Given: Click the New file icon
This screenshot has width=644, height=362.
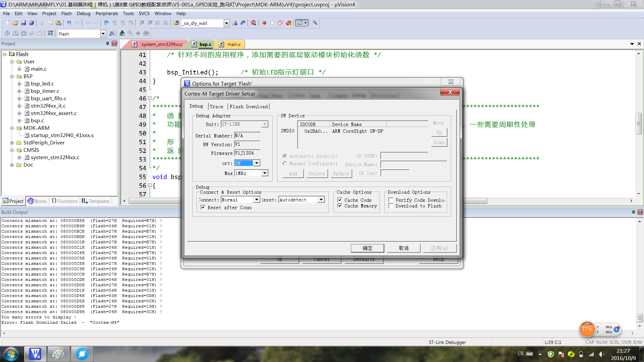Looking at the screenshot, I should click(7, 23).
